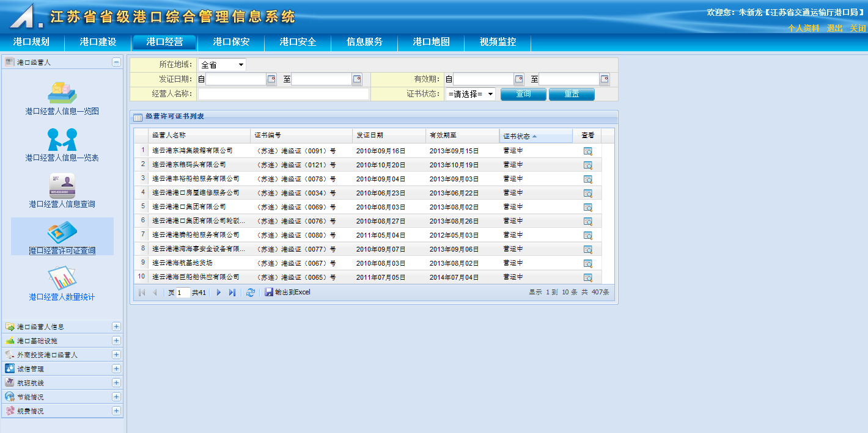Image resolution: width=868 pixels, height=433 pixels.
Task: Go to next page arrow in grid
Action: click(x=219, y=293)
